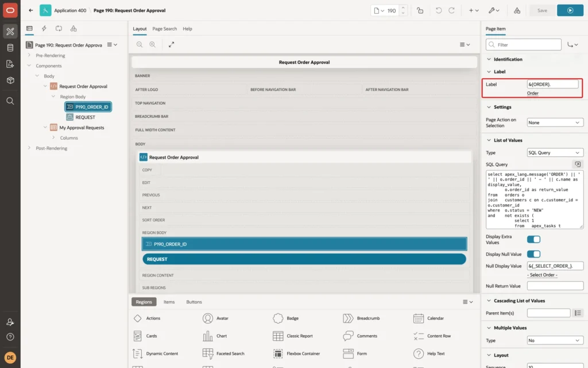This screenshot has width=588, height=368.
Task: Go back with the arrow icon
Action: (x=31, y=10)
